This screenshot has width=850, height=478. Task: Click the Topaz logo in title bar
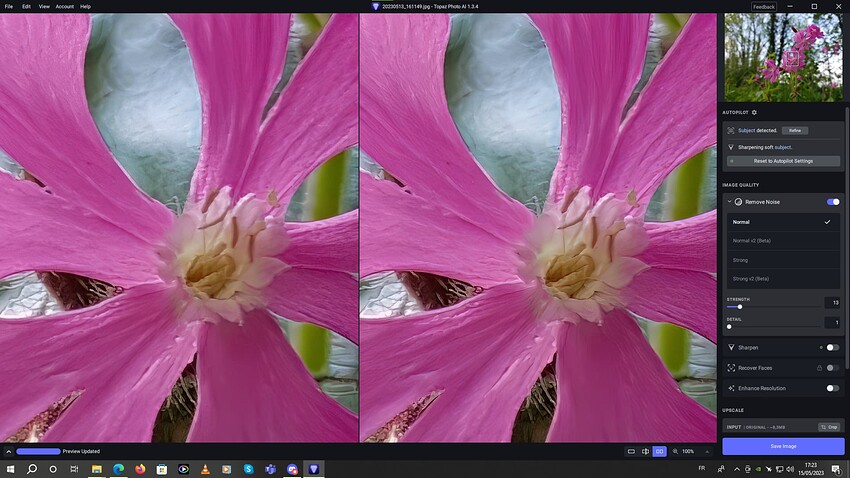click(375, 7)
